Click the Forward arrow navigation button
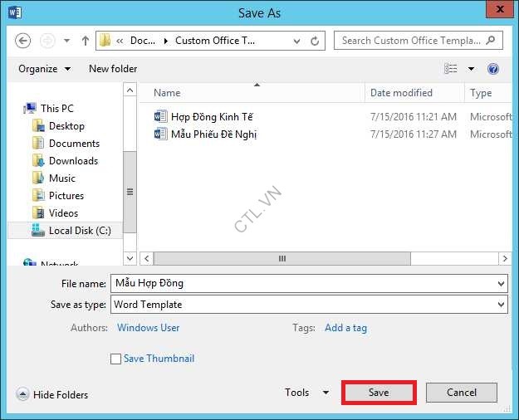 [x=47, y=41]
